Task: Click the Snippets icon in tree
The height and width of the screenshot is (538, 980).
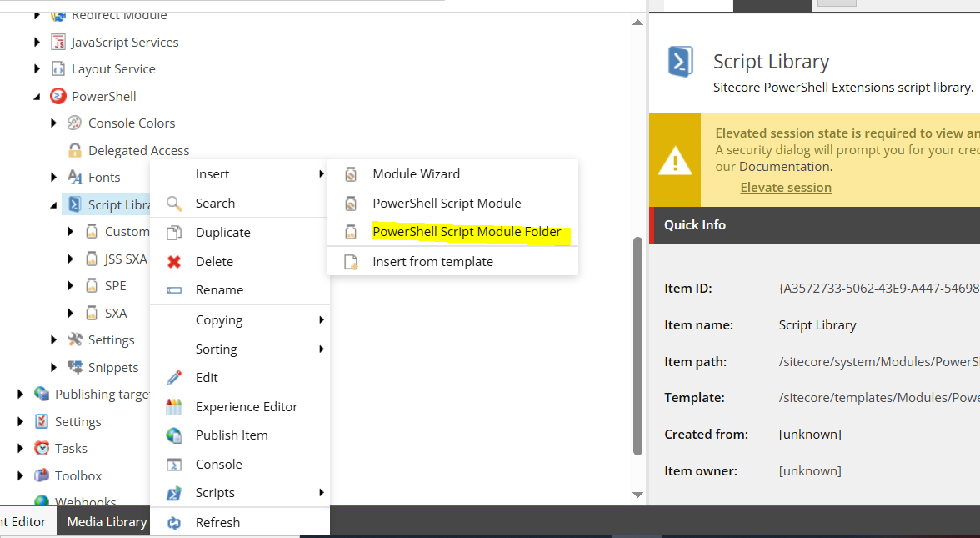Action: pos(75,367)
